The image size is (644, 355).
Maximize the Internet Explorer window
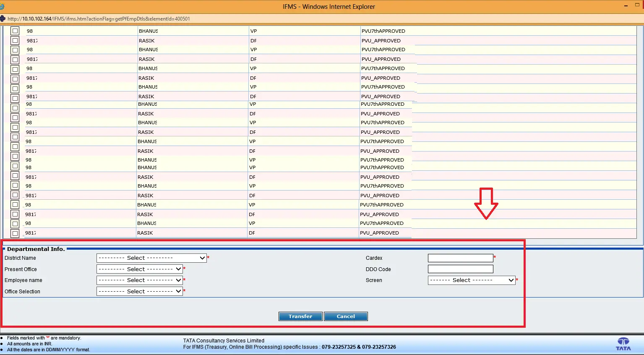[x=637, y=5]
